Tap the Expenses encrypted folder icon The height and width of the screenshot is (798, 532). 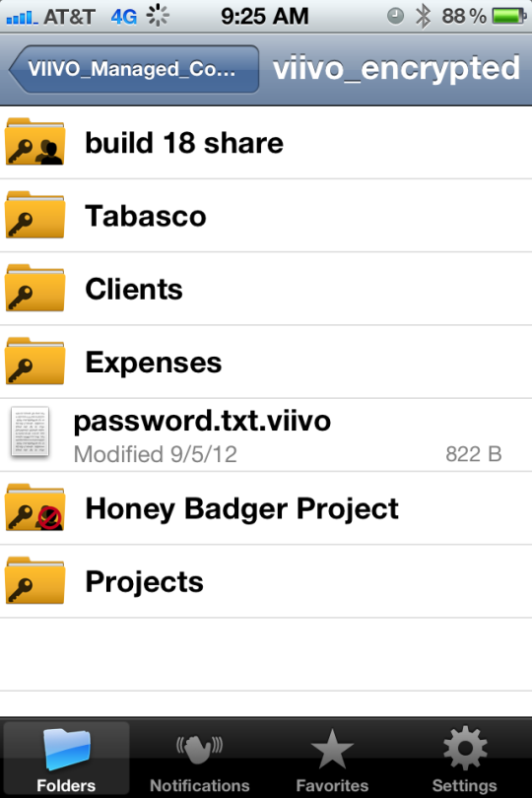[34, 362]
